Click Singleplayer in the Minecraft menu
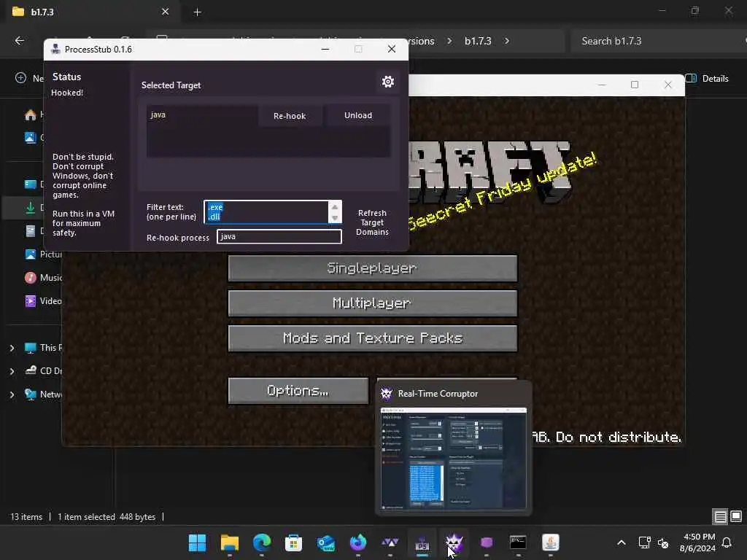The height and width of the screenshot is (560, 747). point(373,268)
